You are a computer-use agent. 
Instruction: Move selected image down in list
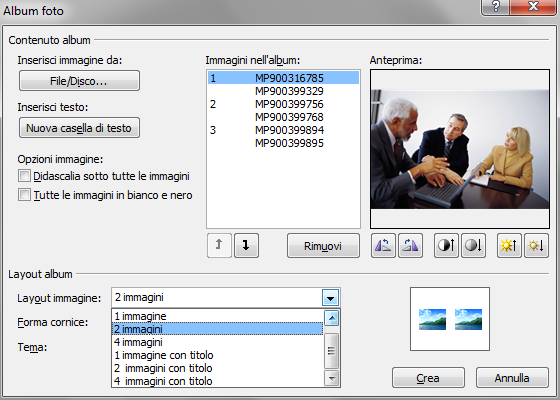coord(246,245)
